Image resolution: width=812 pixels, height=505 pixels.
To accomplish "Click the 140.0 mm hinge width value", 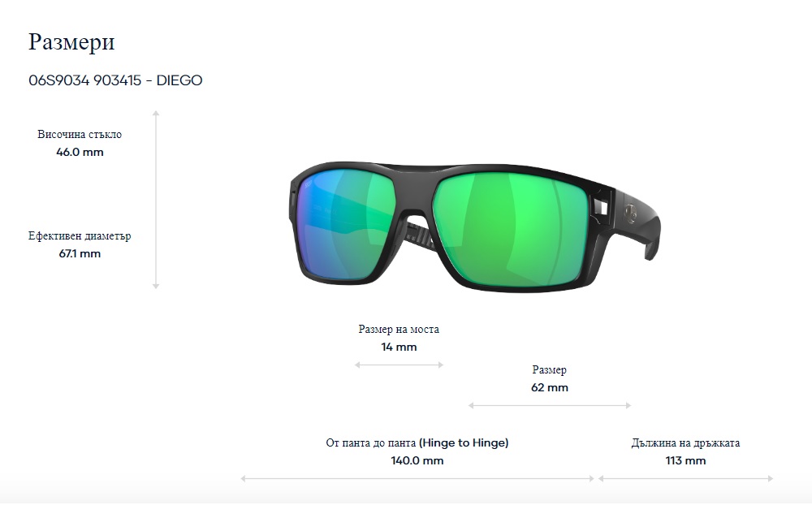I will (417, 460).
